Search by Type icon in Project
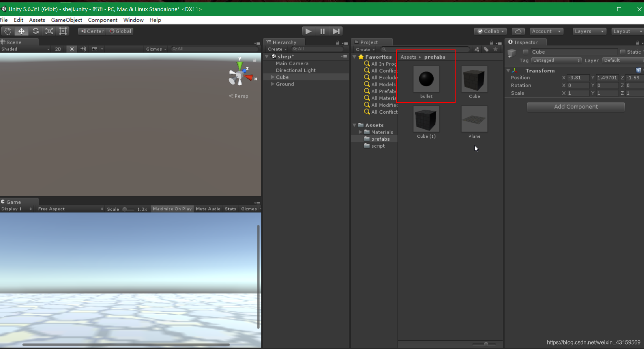Image resolution: width=644 pixels, height=349 pixels. [477, 49]
